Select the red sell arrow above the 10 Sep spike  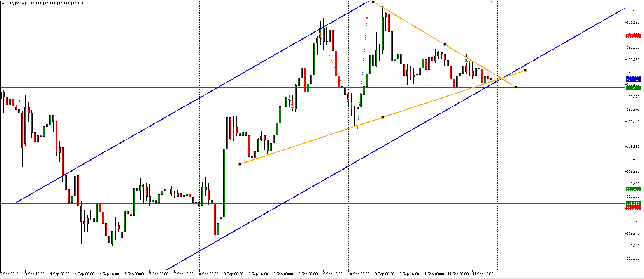coord(367,17)
